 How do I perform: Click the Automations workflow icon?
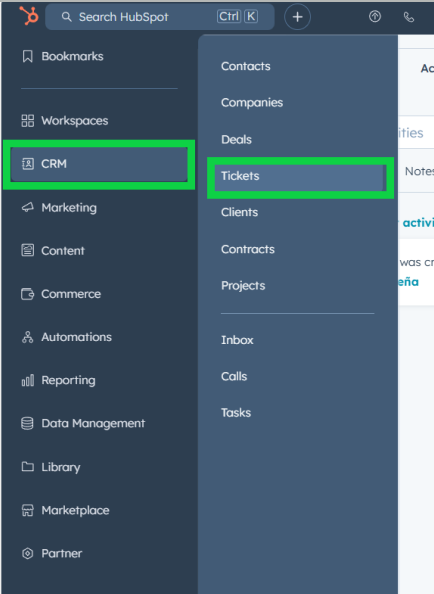pyautogui.click(x=27, y=337)
